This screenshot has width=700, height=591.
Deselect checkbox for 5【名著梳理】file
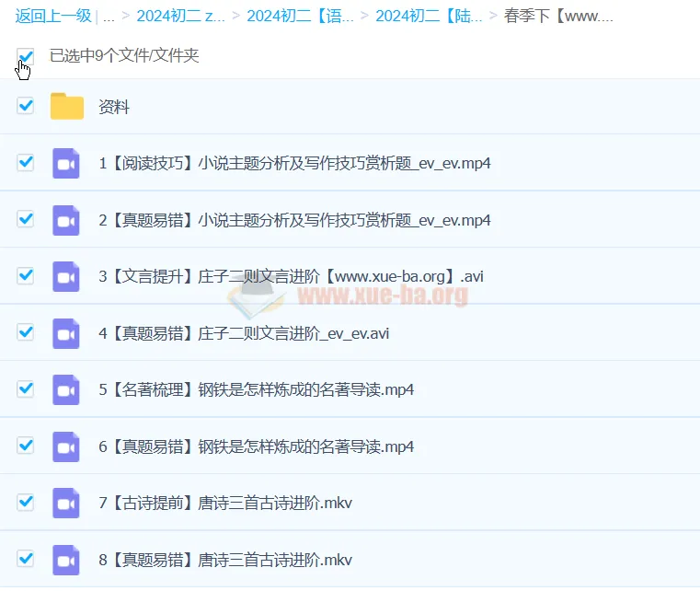pyautogui.click(x=26, y=388)
